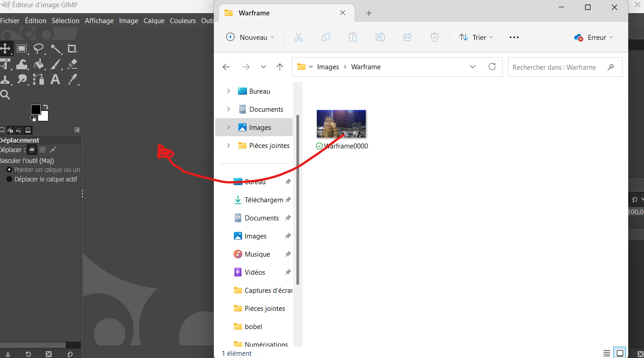Delete tool preset icon in GIMP
Screen dimensions: 644x358
click(x=49, y=354)
